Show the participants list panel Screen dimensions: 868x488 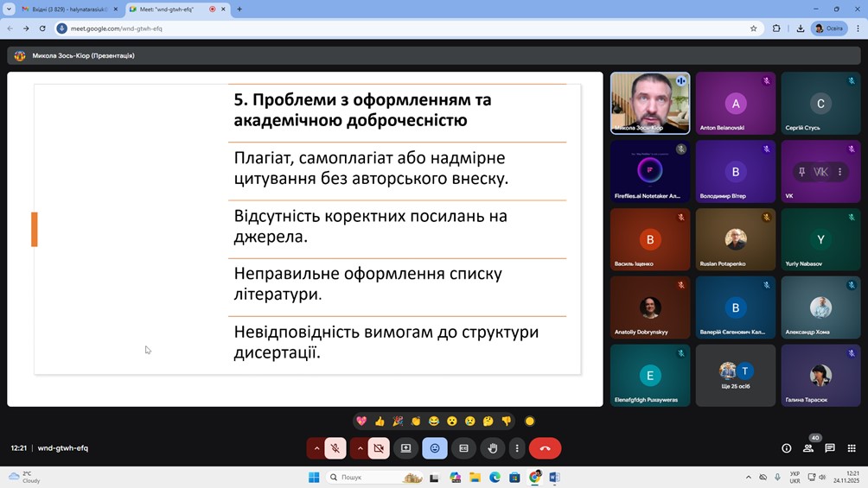(808, 448)
